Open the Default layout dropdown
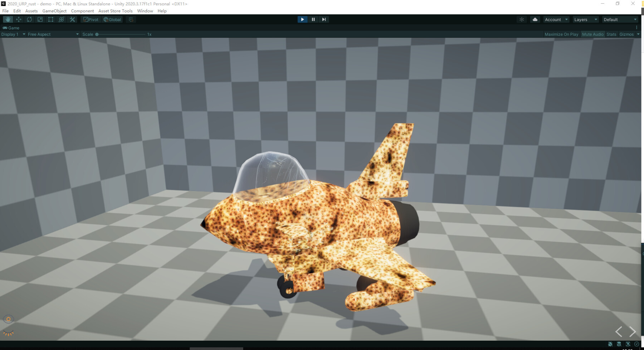 click(x=620, y=19)
